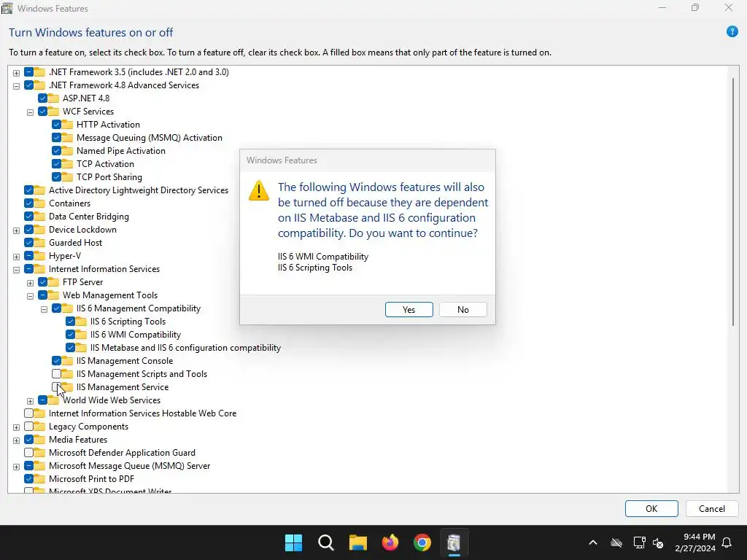Select TCP Activation label
This screenshot has height=560, width=747.
(105, 164)
